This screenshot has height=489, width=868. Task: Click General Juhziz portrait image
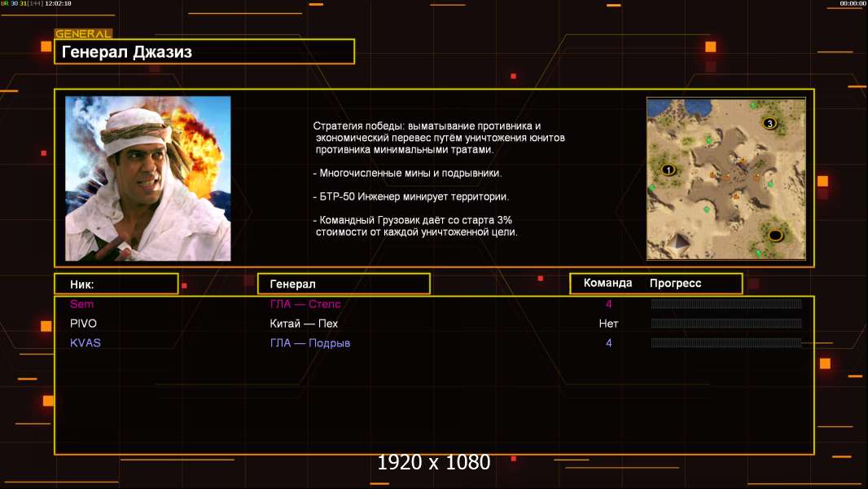coord(148,178)
